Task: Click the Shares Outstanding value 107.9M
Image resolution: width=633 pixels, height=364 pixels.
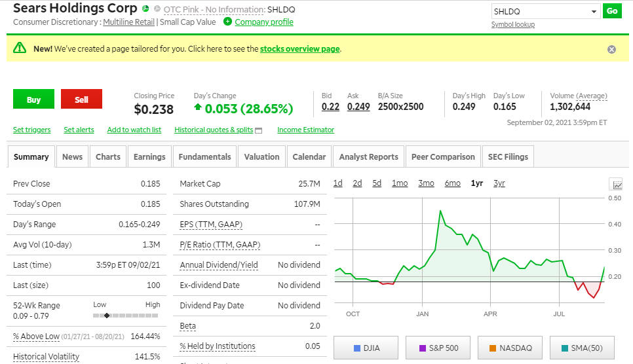Action: [307, 204]
